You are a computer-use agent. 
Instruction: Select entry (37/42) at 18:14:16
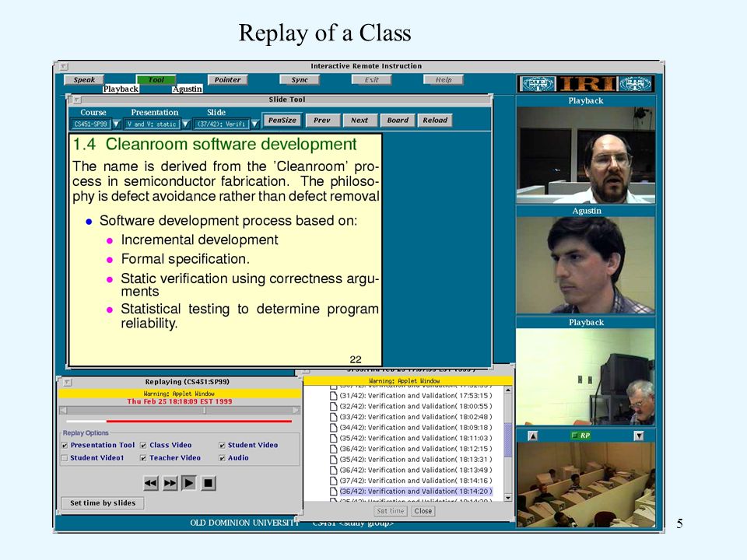pyautogui.click(x=416, y=481)
